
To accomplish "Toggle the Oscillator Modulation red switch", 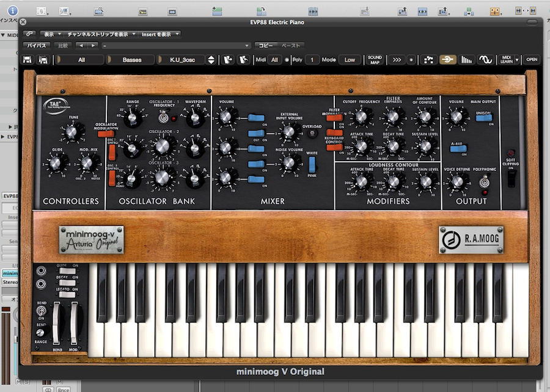I will click(x=106, y=134).
